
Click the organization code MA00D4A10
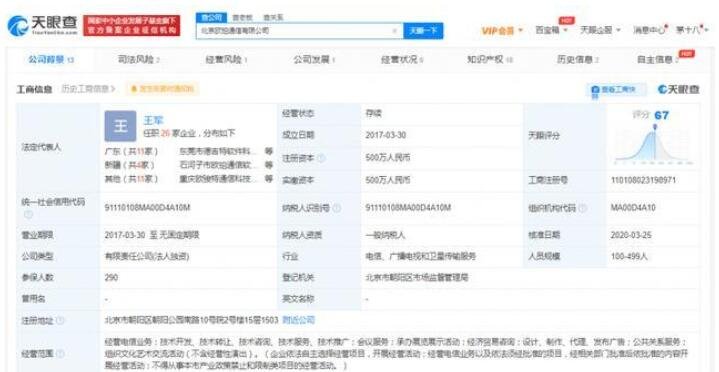(633, 208)
